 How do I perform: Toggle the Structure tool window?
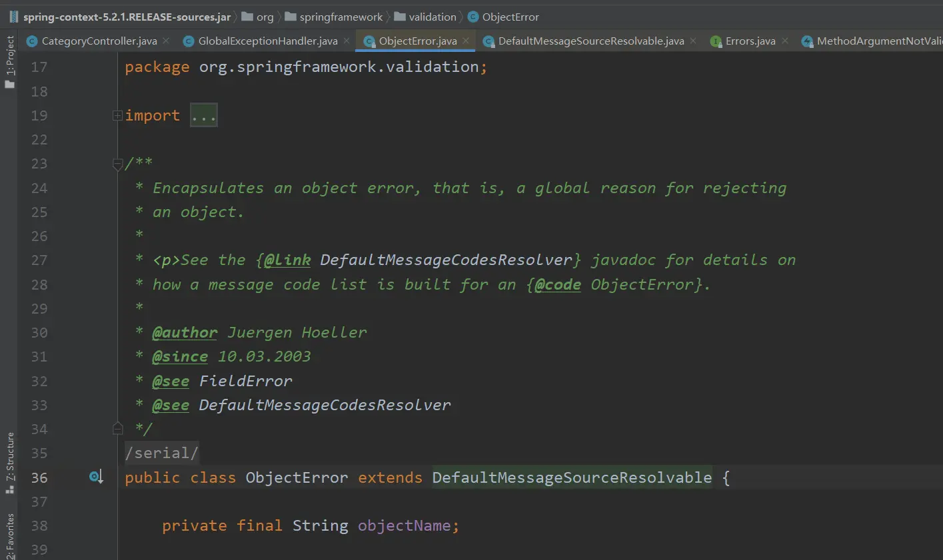[x=9, y=462]
